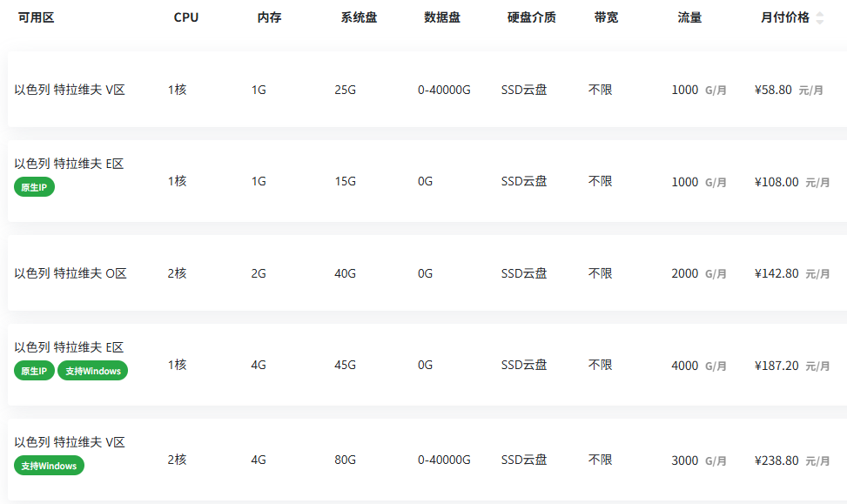Click the 支持Windows badge in the ¥238.80 plan
The width and height of the screenshot is (847, 504).
coord(49,466)
